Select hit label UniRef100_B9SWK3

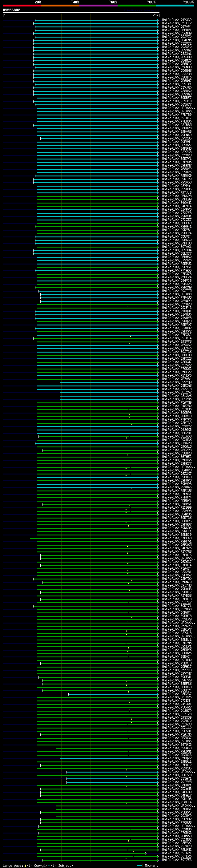176,749
